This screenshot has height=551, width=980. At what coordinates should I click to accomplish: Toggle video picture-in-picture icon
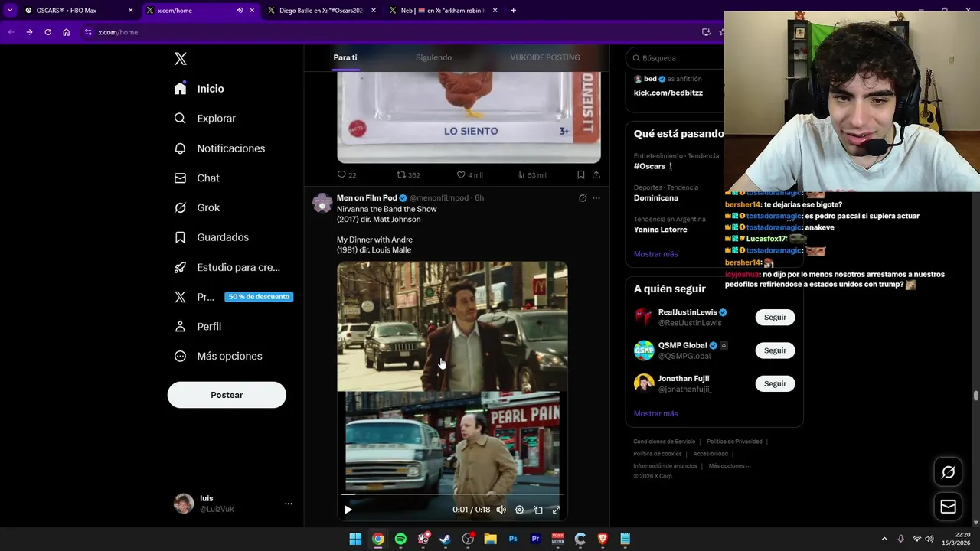[x=538, y=510]
